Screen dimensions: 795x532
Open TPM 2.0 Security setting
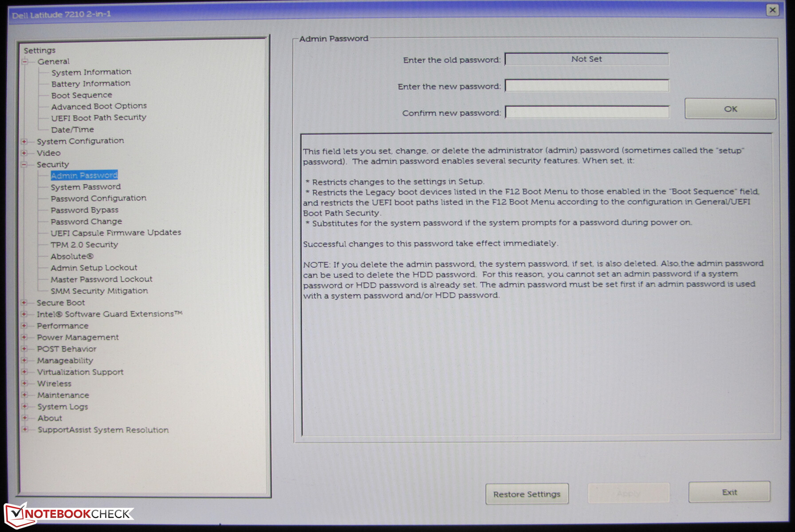84,244
